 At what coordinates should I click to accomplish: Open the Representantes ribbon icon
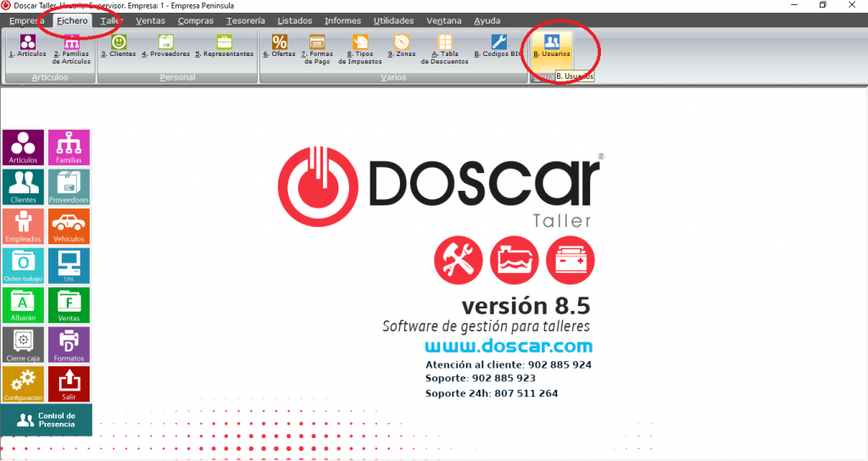tap(224, 47)
